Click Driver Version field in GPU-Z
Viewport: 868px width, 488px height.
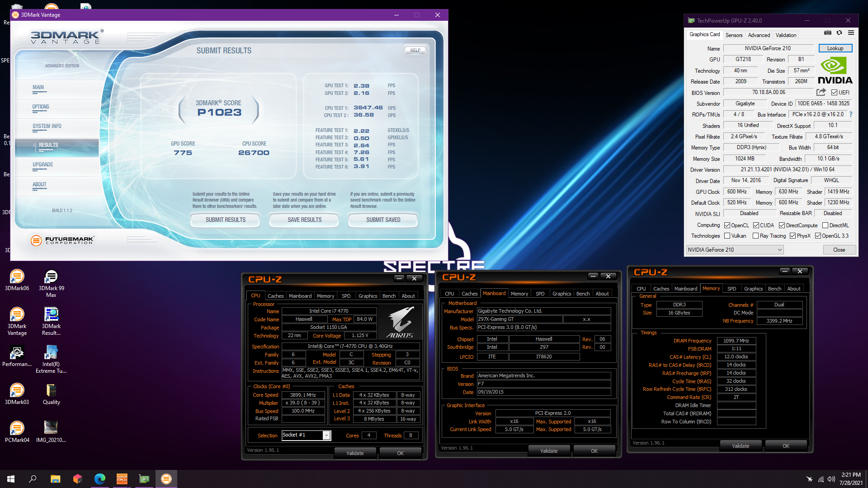[x=788, y=170]
